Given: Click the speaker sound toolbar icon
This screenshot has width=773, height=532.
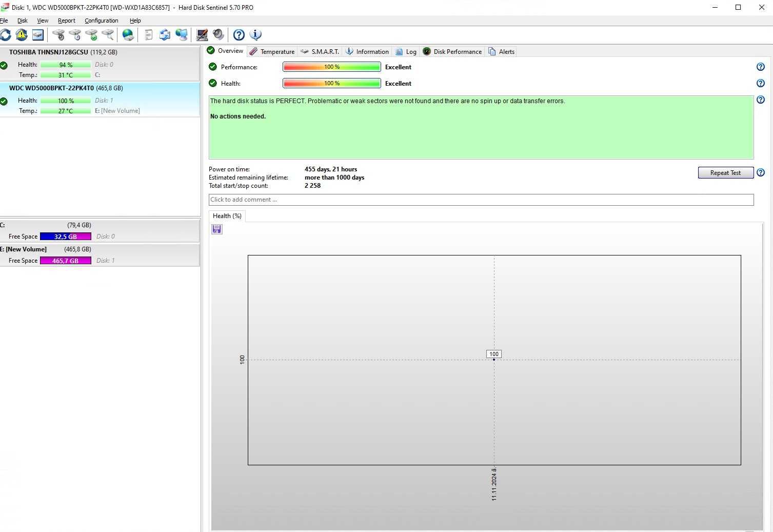Looking at the screenshot, I should 219,34.
